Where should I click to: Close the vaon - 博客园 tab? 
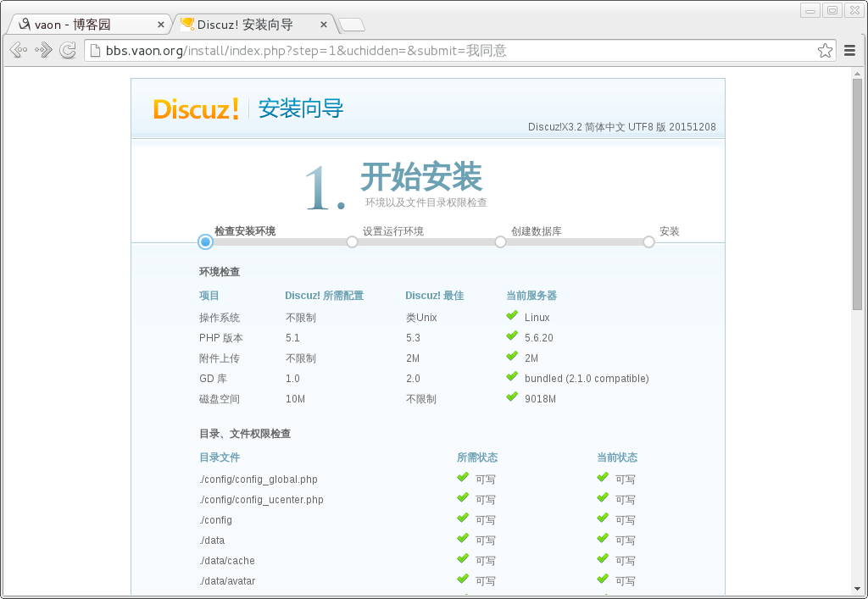click(160, 25)
